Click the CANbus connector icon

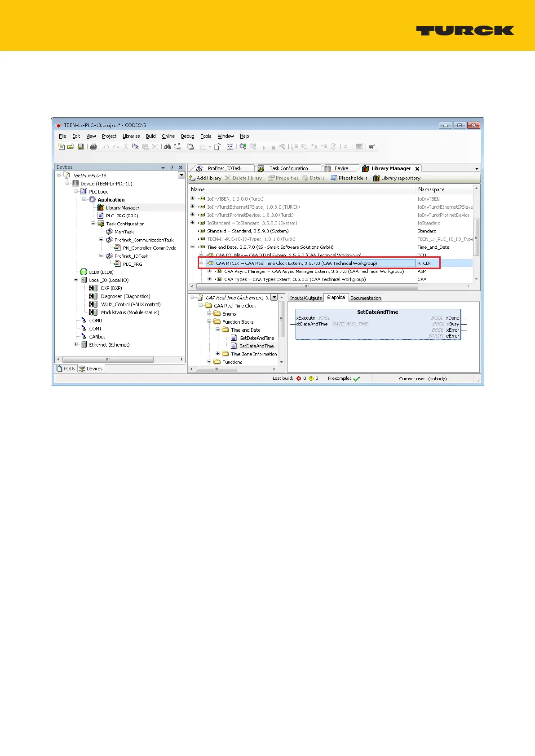(84, 337)
